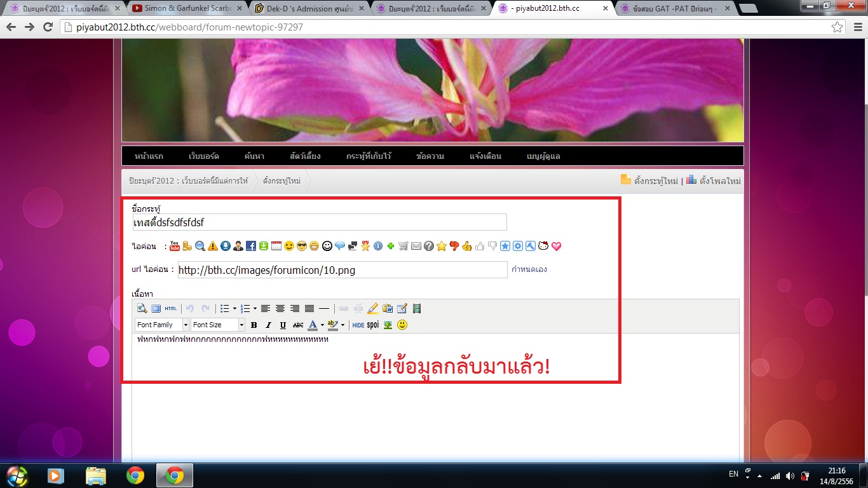This screenshot has width=868, height=488.
Task: Insert an image with tree picture icon
Action: tap(388, 325)
